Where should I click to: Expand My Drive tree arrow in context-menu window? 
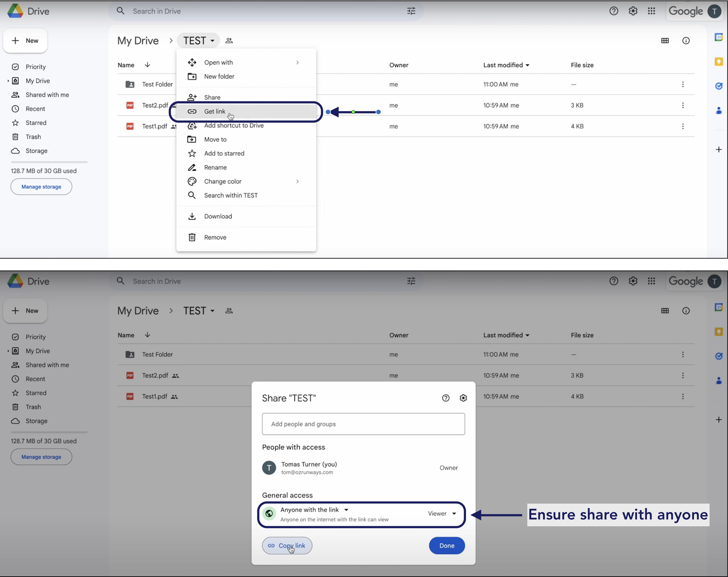(x=8, y=81)
